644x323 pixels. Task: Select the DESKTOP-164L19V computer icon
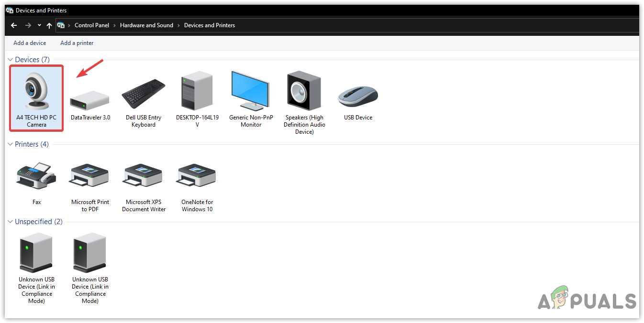tap(197, 91)
